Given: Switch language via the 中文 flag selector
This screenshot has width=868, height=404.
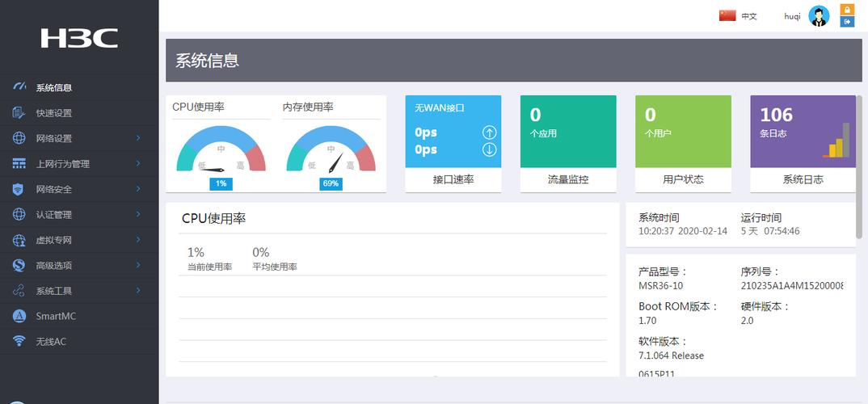Looking at the screenshot, I should point(738,16).
